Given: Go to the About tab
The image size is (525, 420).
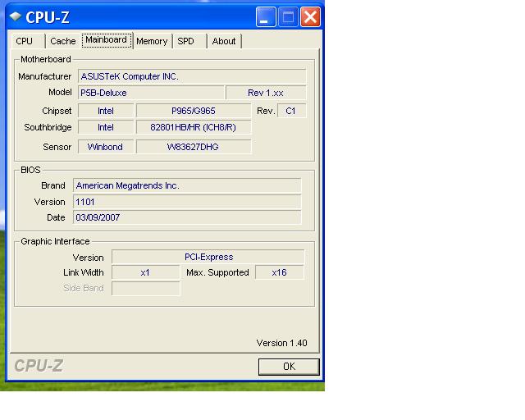Looking at the screenshot, I should pyautogui.click(x=224, y=41).
